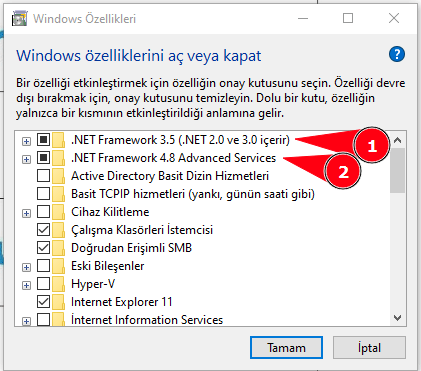Click the Windows Özellikleri title bar icon
This screenshot has height=371, width=421.
19,19
